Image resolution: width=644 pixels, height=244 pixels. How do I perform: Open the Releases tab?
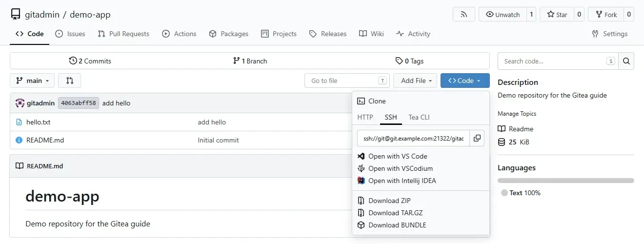tap(328, 34)
